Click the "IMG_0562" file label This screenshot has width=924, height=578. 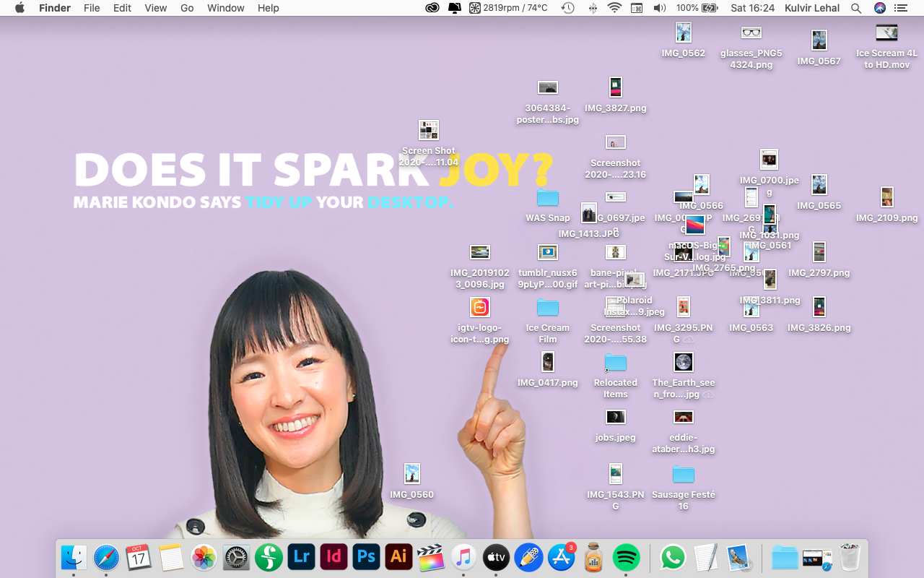point(684,53)
